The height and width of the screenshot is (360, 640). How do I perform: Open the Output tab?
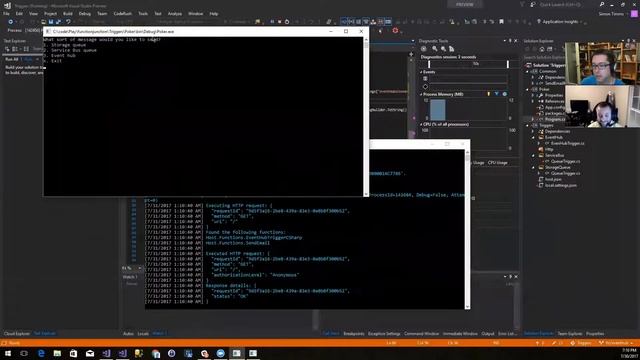pyautogui.click(x=488, y=333)
